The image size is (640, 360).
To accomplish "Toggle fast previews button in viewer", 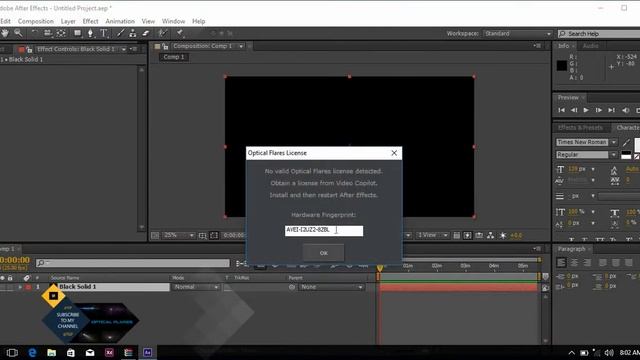I will tap(467, 236).
